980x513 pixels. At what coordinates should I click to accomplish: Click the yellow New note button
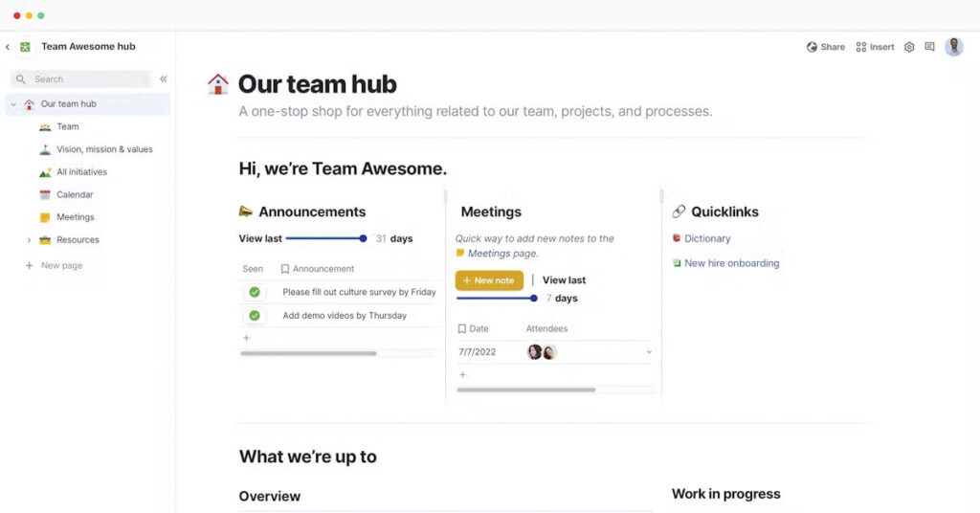click(489, 280)
